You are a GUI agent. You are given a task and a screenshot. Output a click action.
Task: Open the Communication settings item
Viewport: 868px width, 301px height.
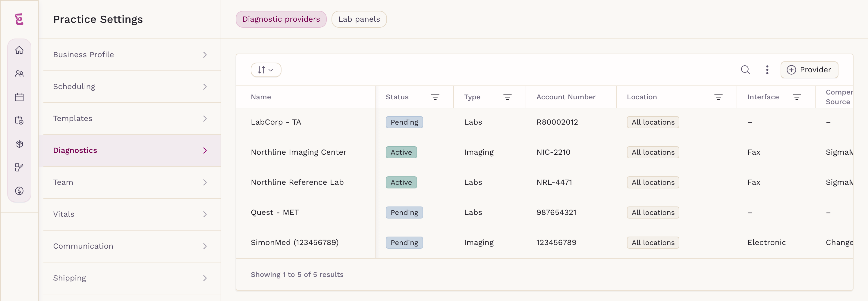[130, 246]
